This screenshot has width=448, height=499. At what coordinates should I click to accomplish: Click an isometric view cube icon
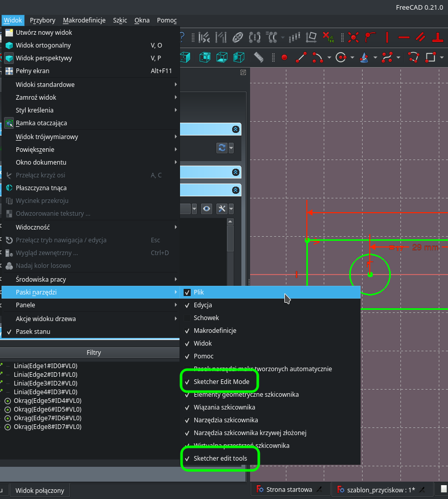205,57
